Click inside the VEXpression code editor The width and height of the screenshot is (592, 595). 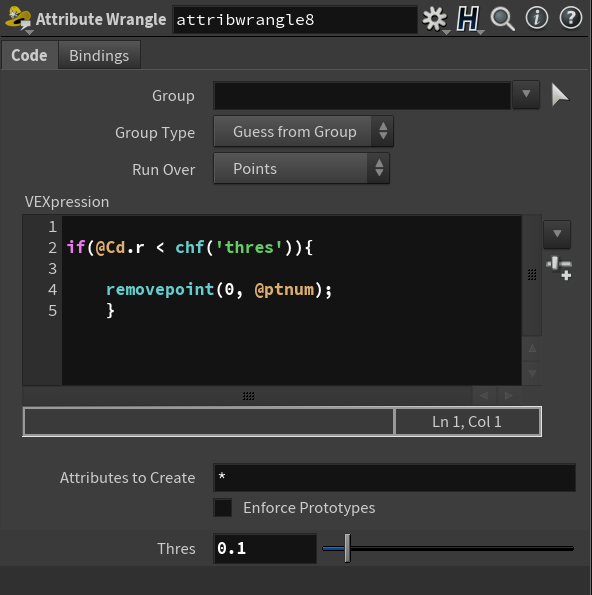[x=291, y=300]
